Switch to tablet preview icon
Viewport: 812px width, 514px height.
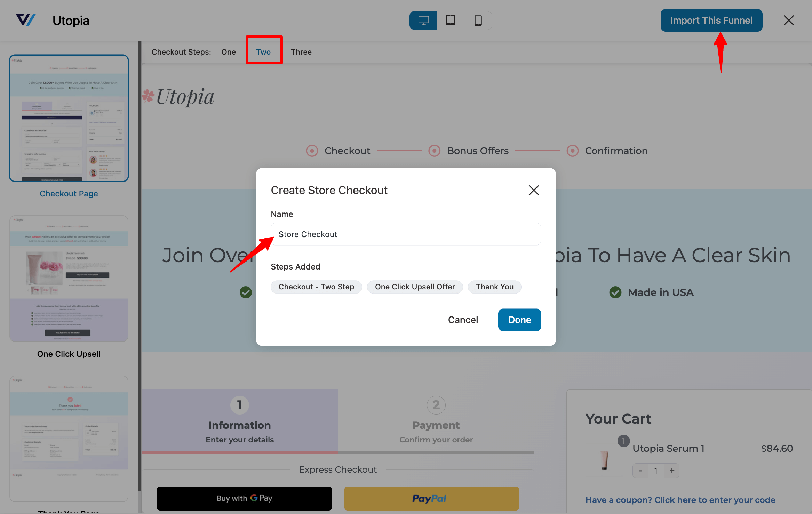tap(451, 21)
